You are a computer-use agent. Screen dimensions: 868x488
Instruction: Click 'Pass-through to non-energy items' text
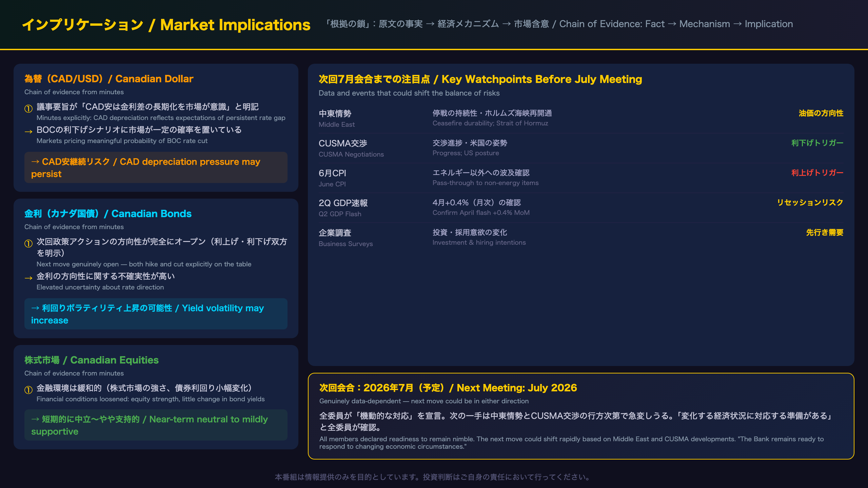click(486, 183)
